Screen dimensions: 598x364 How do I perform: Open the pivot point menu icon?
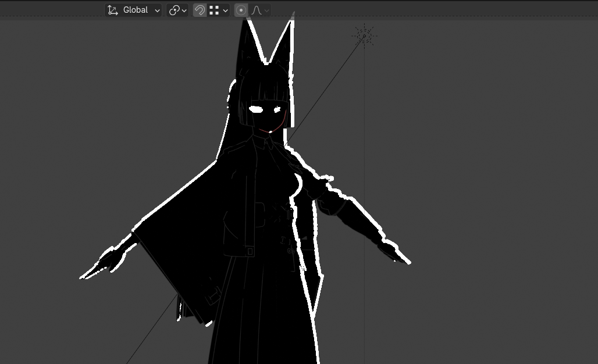pos(174,10)
